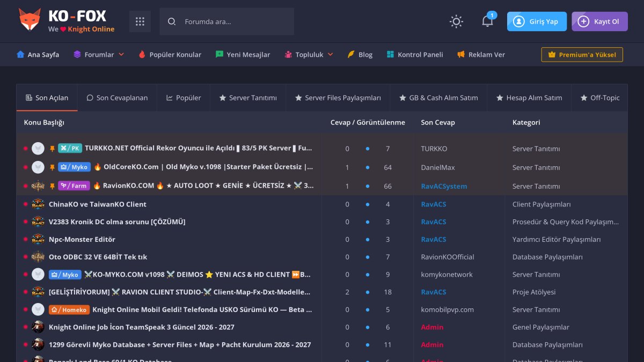This screenshot has height=362, width=644.
Task: Open Client Paylaşımları category
Action: coord(541,204)
